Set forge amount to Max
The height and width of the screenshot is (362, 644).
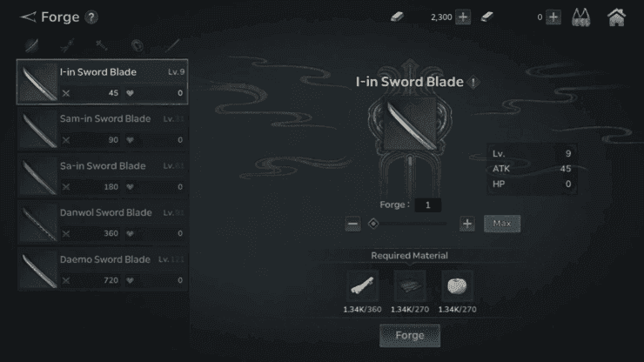click(502, 224)
